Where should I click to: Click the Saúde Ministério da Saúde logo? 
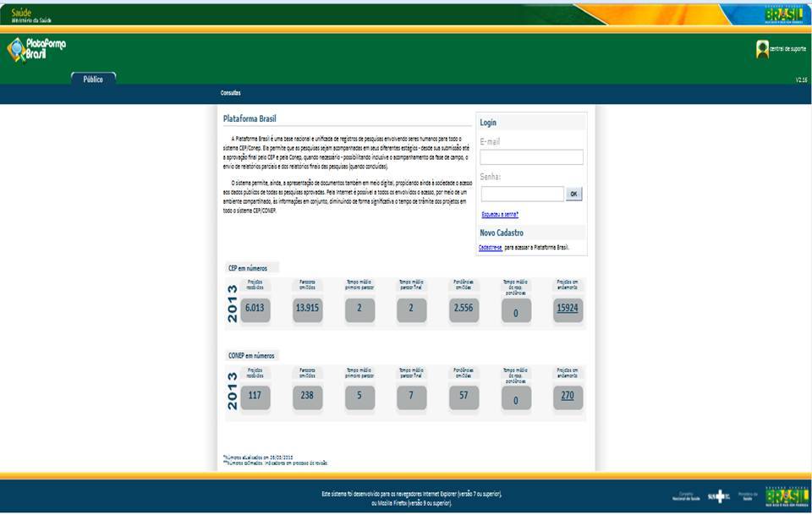click(31, 15)
